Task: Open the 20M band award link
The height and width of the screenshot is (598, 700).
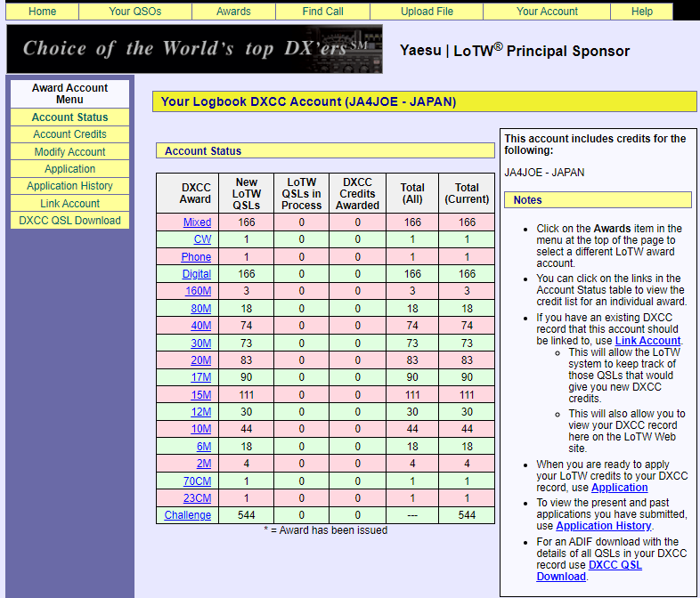Action: (201, 360)
